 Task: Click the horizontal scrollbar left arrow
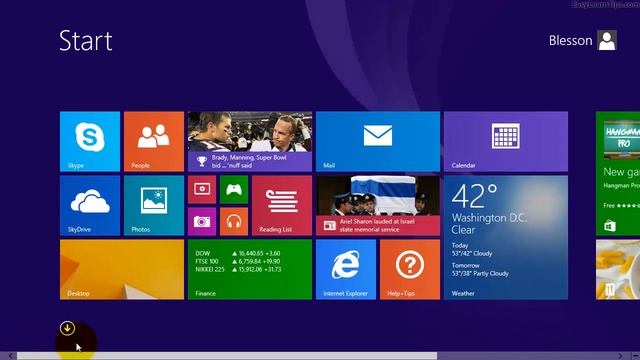coord(11,356)
